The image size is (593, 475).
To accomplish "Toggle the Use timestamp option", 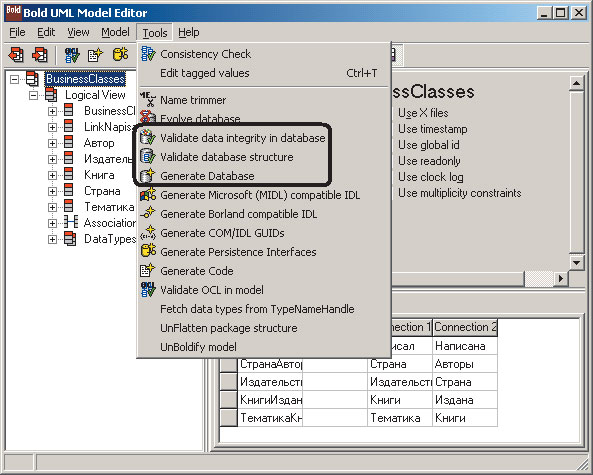I will [433, 129].
